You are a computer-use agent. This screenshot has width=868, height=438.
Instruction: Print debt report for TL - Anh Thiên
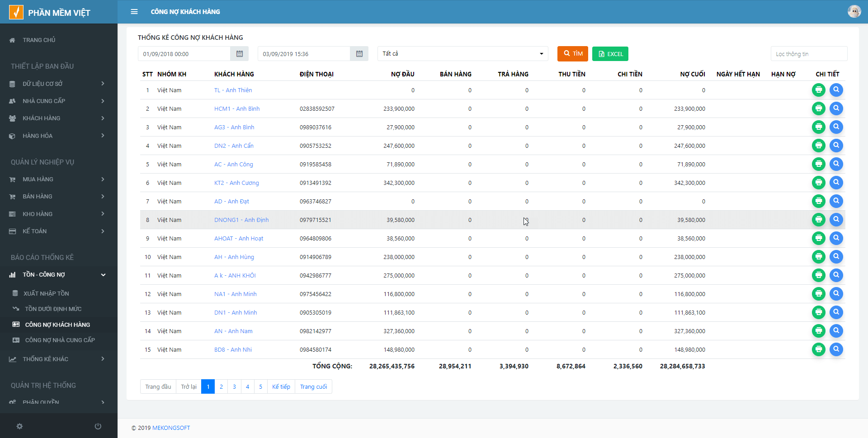819,90
